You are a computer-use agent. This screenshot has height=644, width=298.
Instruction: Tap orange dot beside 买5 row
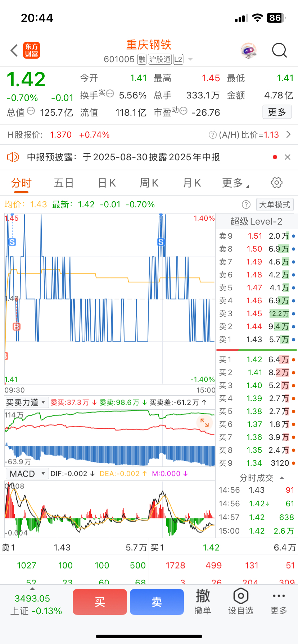(x=294, y=411)
